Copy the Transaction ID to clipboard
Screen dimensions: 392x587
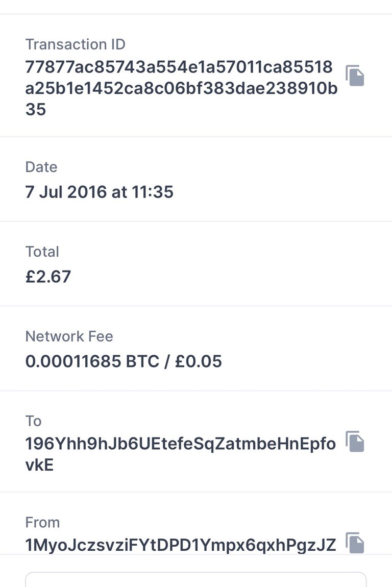[x=355, y=76]
